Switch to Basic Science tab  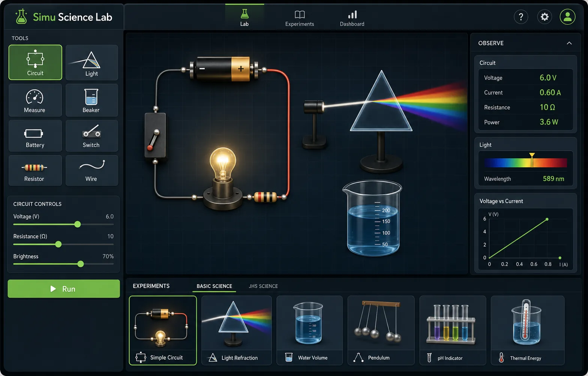coord(214,286)
